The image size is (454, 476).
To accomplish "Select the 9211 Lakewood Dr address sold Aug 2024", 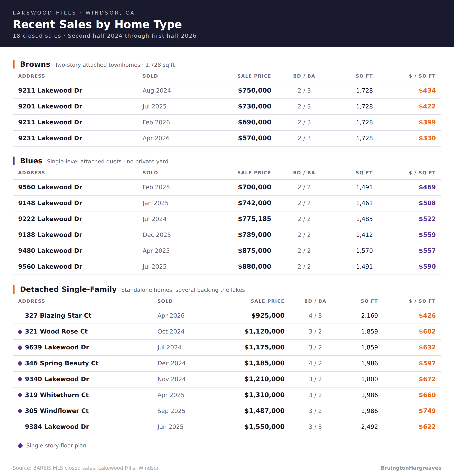I will (x=50, y=91).
